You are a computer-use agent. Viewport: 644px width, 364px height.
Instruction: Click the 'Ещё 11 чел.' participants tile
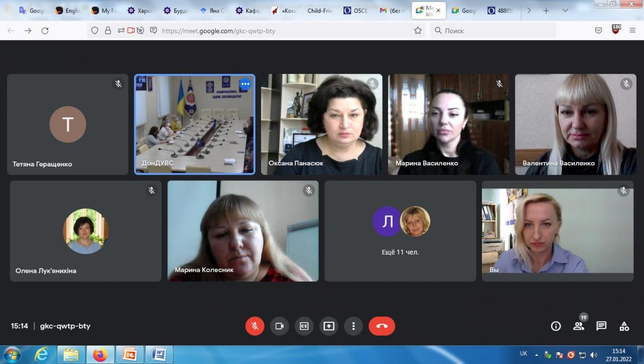coord(400,231)
